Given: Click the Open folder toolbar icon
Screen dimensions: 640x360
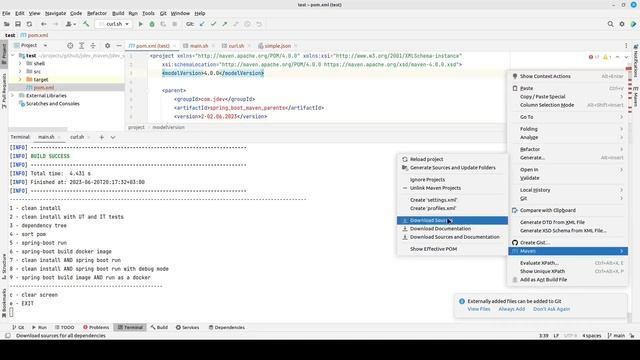Looking at the screenshot, I should (7, 24).
